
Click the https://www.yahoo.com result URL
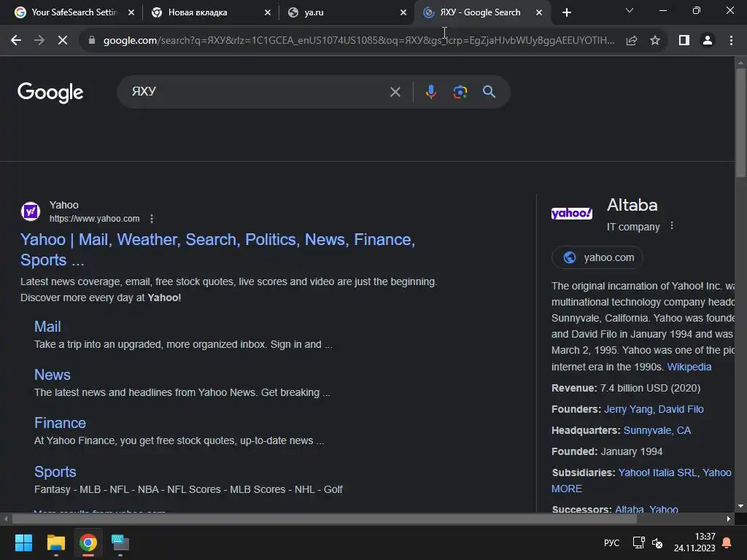click(x=94, y=219)
